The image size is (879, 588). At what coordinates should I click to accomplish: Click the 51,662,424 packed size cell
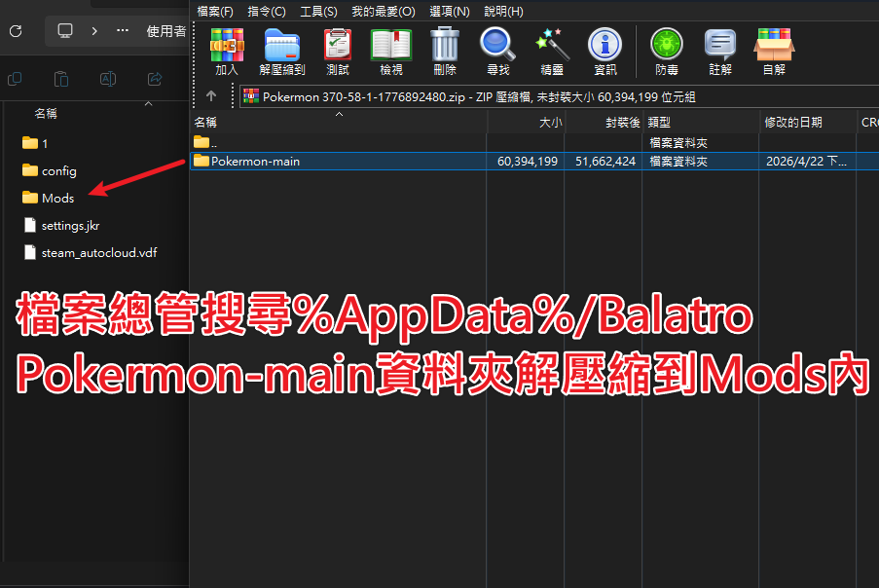coord(605,162)
